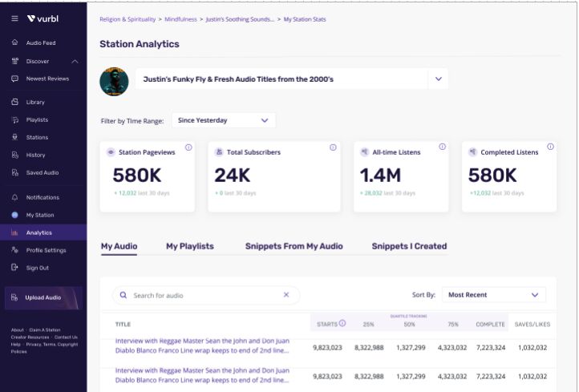
Task: Click in the Search for audio field
Action: pos(206,295)
